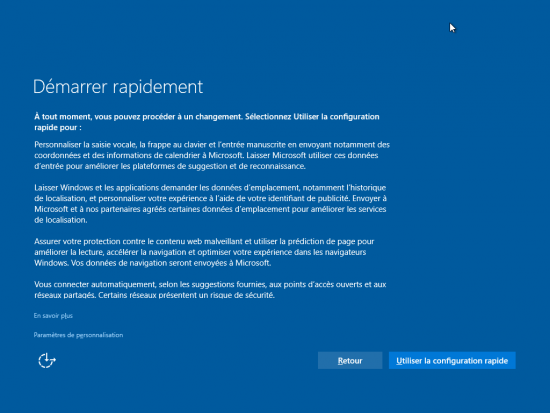This screenshot has width=550, height=413.
Task: Open the En savoir plus link
Action: pos(53,316)
